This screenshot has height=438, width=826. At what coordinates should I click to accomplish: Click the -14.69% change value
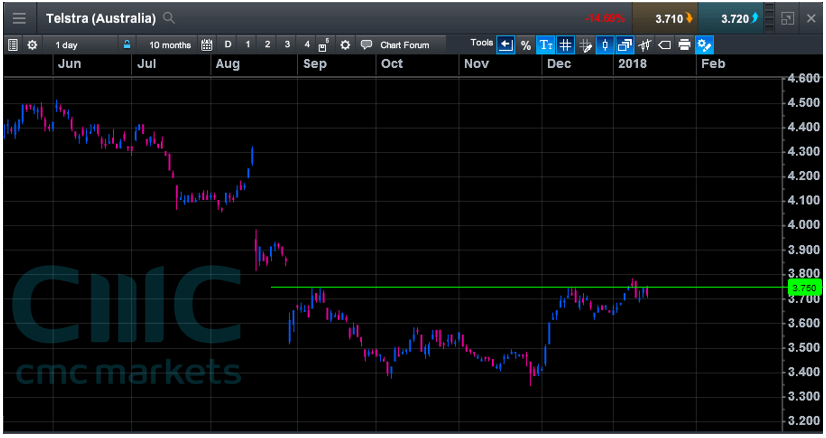(x=605, y=18)
